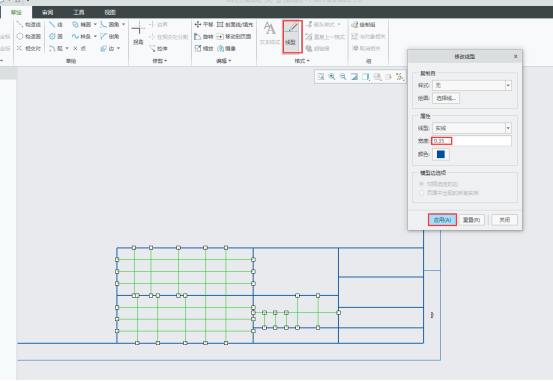
Task: Click the 宽度 width input field
Action: coord(472,141)
